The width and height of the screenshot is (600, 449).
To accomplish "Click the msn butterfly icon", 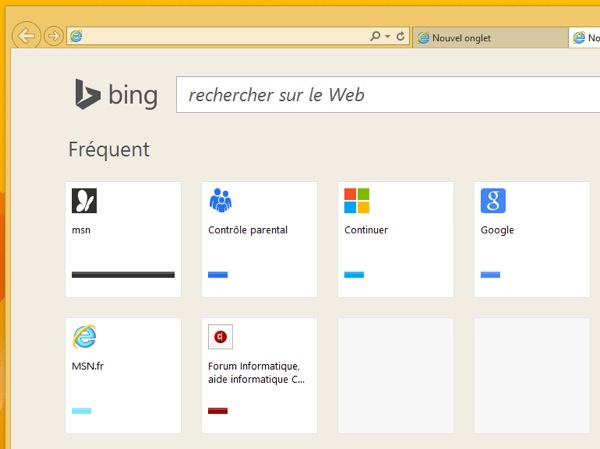I will click(x=84, y=201).
